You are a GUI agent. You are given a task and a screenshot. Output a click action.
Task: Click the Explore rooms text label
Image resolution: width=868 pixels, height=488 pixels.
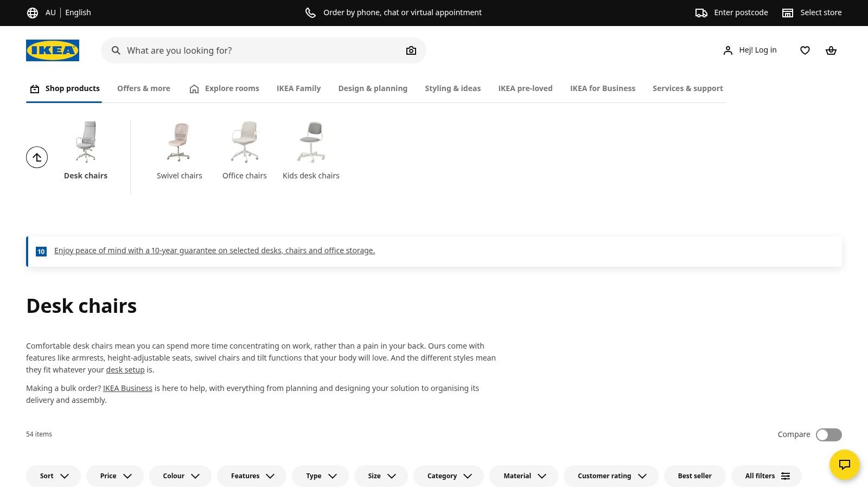[x=232, y=88]
